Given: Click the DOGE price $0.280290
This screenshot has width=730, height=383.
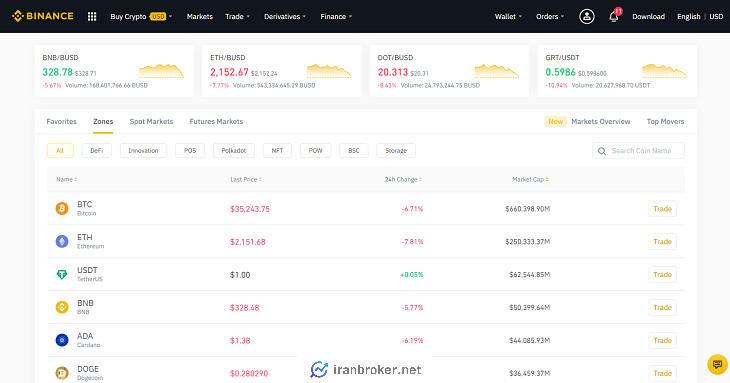Looking at the screenshot, I should pos(249,373).
